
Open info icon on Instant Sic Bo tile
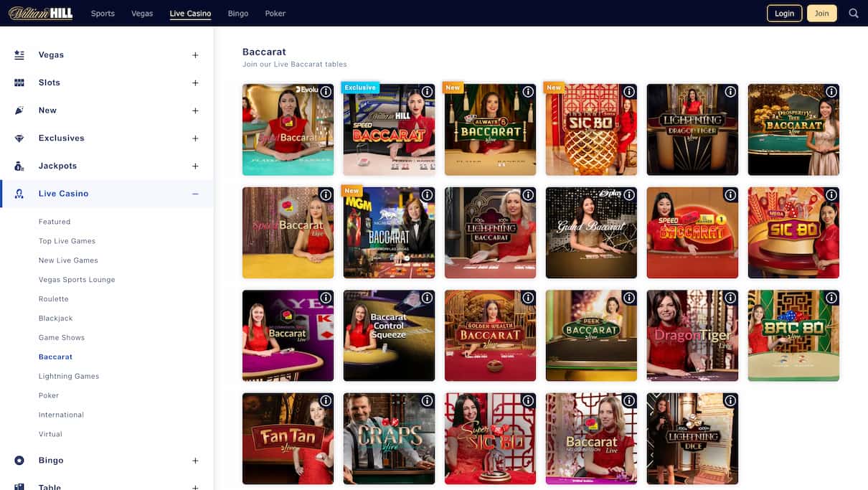[x=629, y=92]
